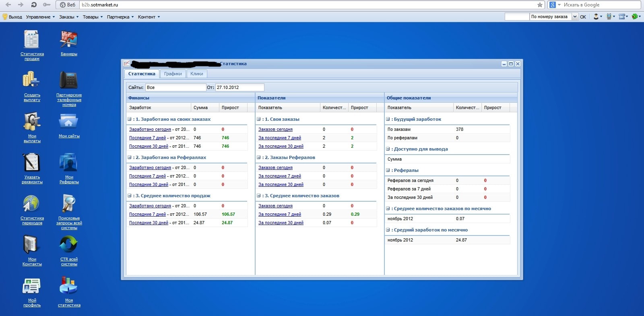The image size is (644, 316).
Task: Open the CTR всей системы icon
Action: pyautogui.click(x=69, y=245)
